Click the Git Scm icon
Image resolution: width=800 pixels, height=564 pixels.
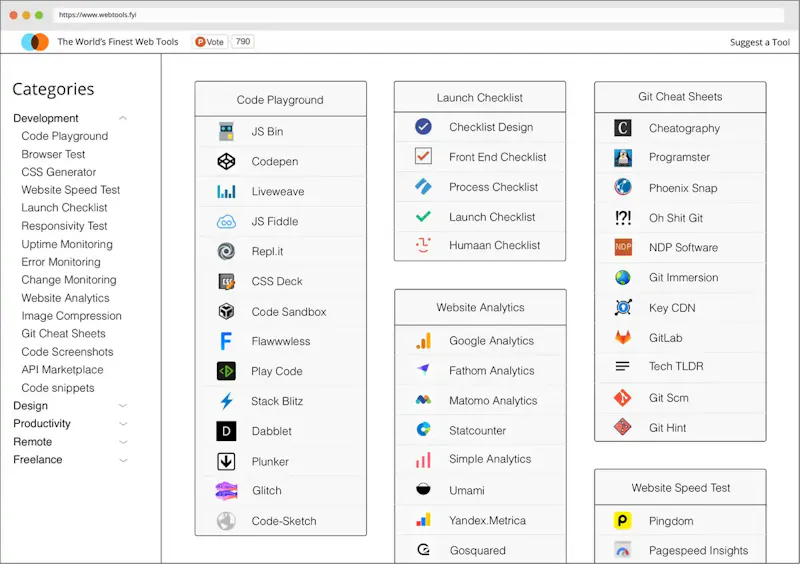tap(622, 398)
